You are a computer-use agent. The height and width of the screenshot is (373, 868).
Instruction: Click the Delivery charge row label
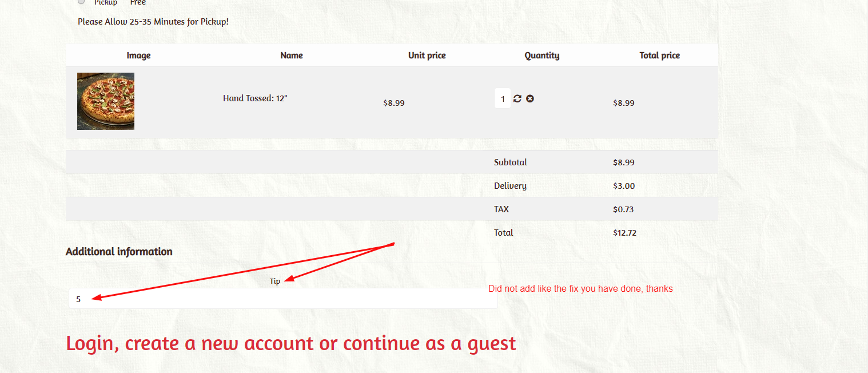(x=510, y=186)
